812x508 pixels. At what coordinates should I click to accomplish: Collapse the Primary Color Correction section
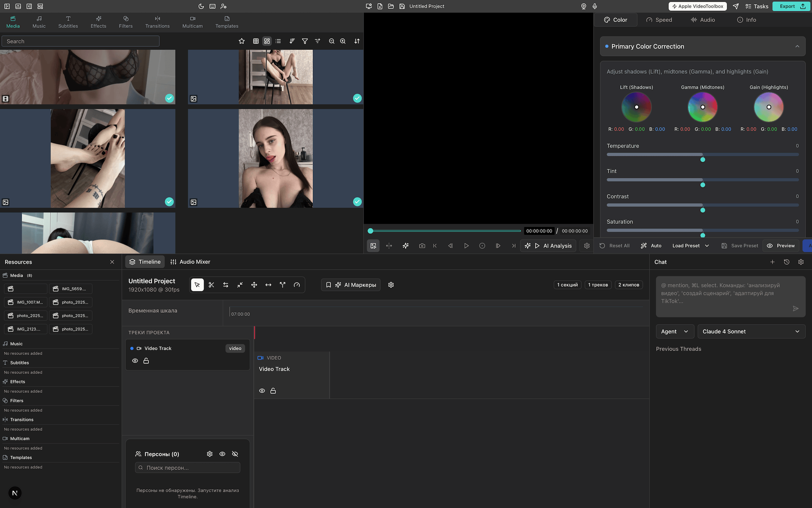[x=798, y=46]
